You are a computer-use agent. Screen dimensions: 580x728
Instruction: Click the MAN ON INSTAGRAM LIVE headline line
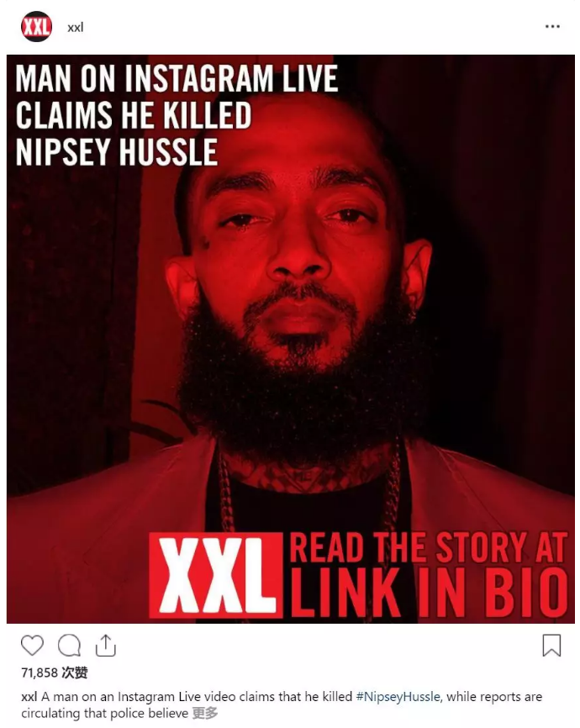click(x=177, y=78)
